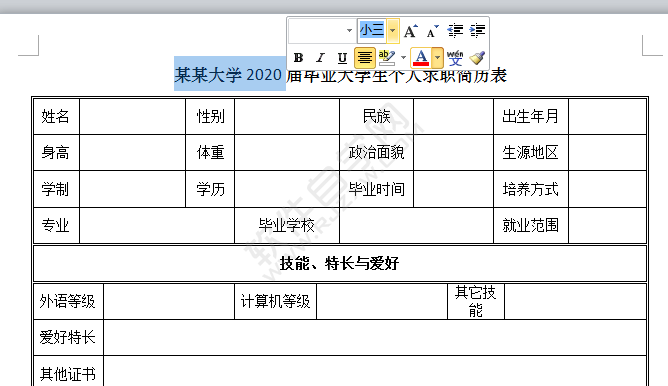The height and width of the screenshot is (386, 668).
Task: Click the center align button
Action: coord(365,58)
